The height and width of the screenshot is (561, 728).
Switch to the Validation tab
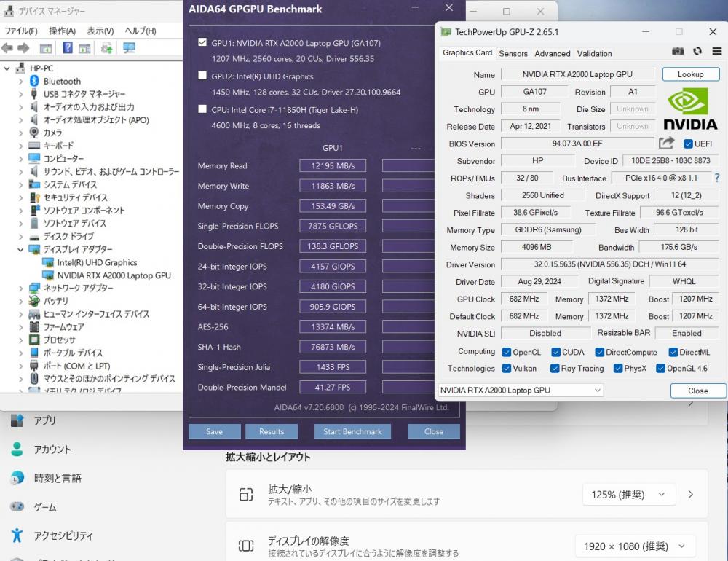coord(594,53)
